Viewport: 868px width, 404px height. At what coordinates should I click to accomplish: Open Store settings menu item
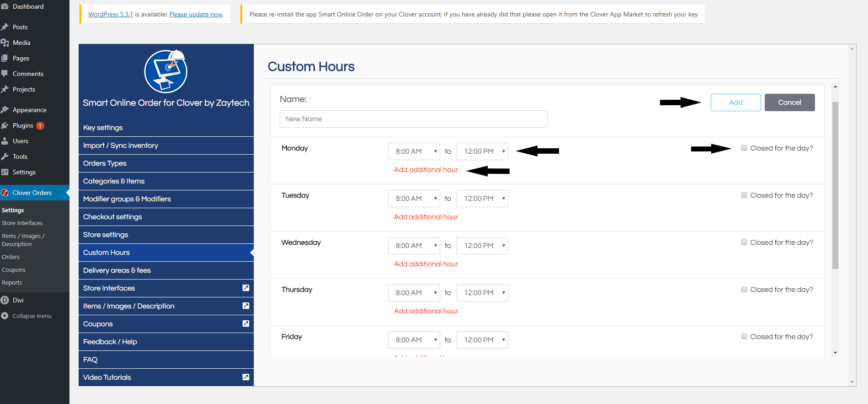point(166,235)
